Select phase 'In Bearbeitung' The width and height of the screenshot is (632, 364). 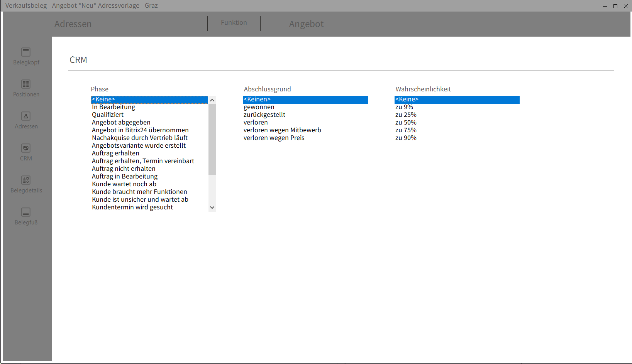(x=149, y=107)
